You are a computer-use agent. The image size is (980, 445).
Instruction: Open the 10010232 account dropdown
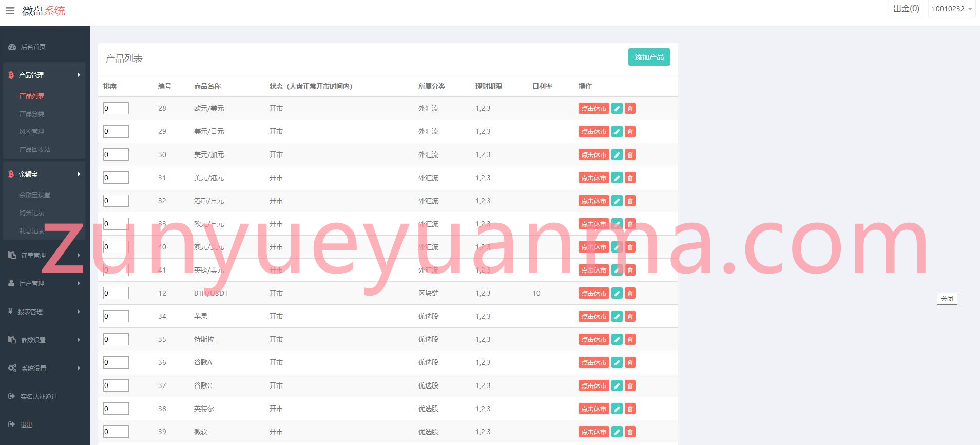pos(951,9)
